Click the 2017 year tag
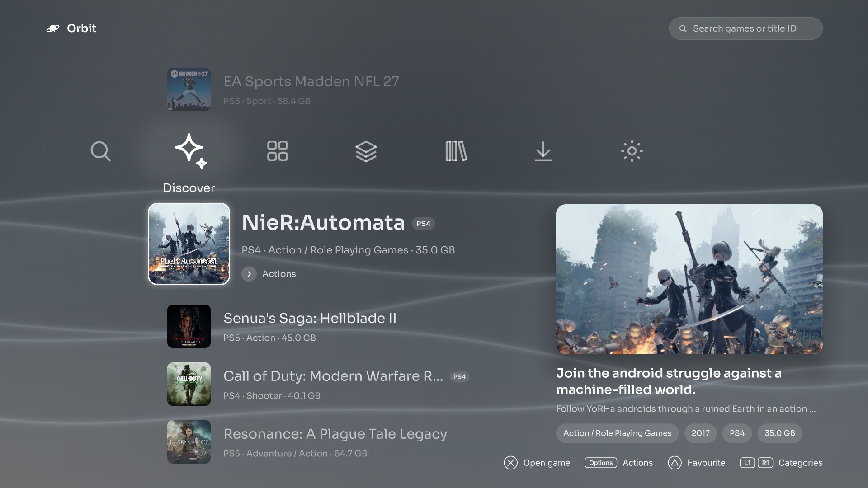The image size is (868, 488). pyautogui.click(x=701, y=433)
